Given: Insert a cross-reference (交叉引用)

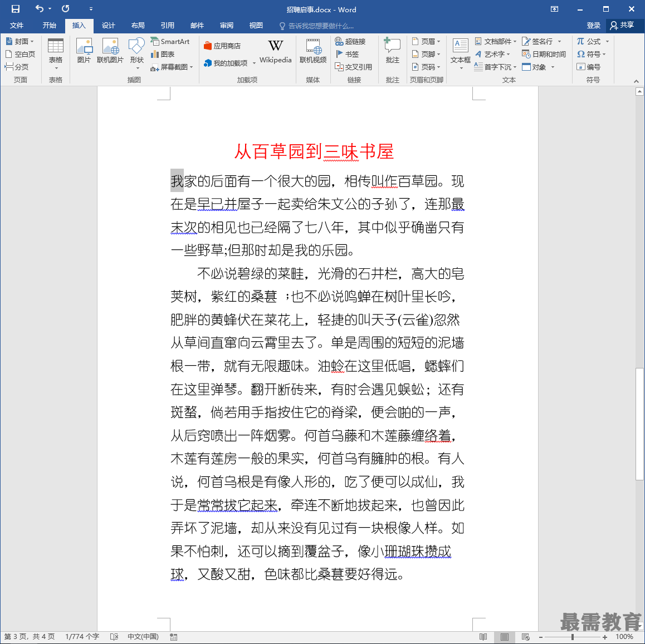Looking at the screenshot, I should (x=353, y=67).
